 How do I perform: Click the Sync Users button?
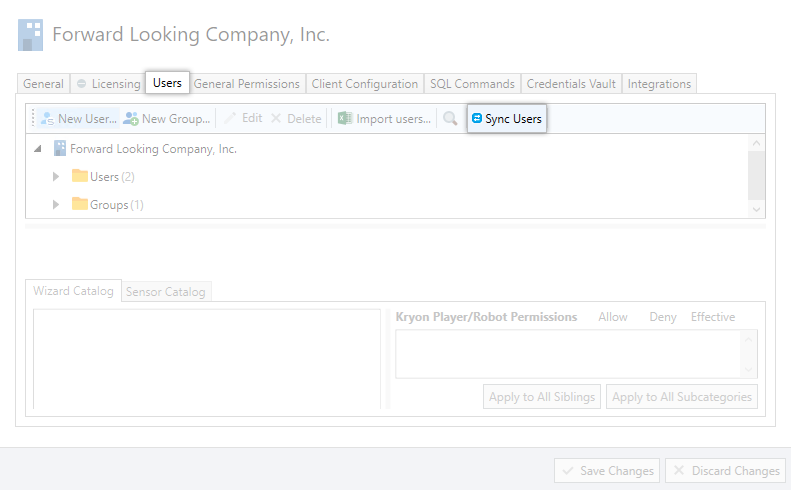[507, 119]
